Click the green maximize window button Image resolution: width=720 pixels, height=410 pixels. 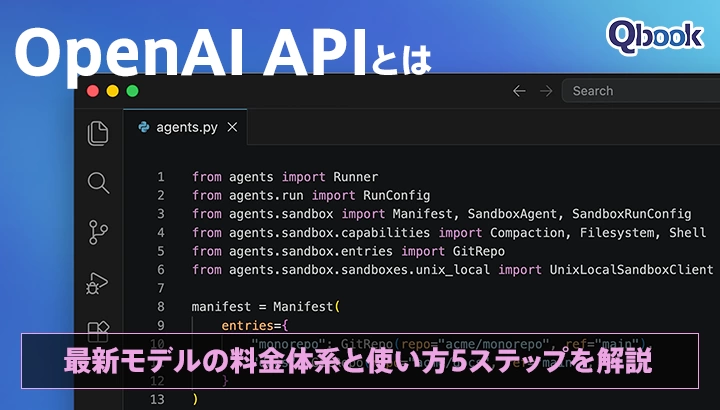[x=132, y=91]
